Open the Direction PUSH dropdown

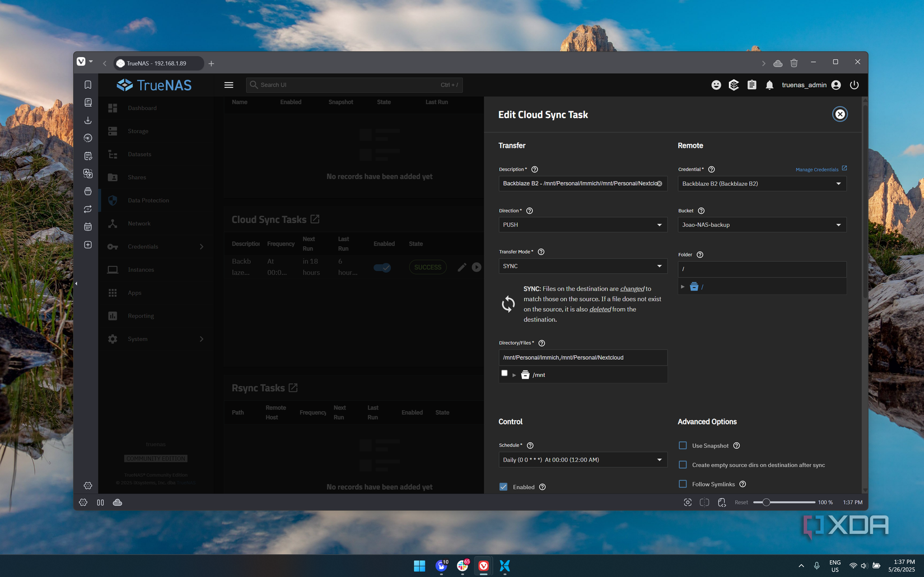[x=582, y=225]
